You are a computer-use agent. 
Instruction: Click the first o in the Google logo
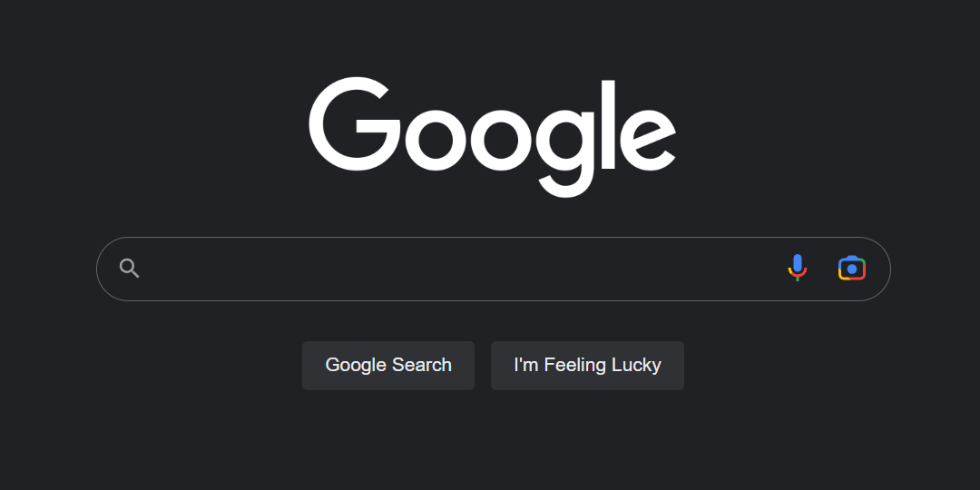pyautogui.click(x=436, y=139)
